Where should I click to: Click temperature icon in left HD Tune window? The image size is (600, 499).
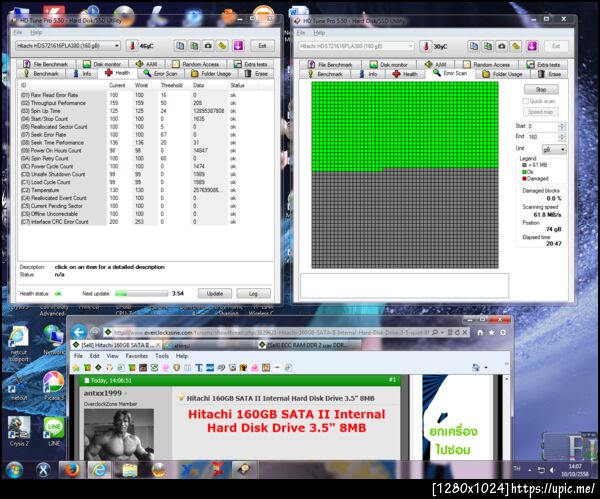click(132, 46)
